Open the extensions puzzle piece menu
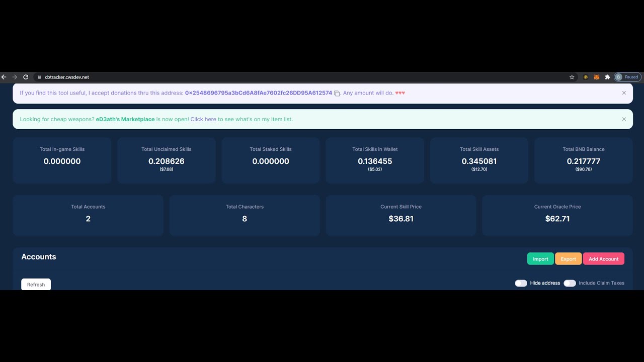The width and height of the screenshot is (644, 362). click(x=607, y=77)
